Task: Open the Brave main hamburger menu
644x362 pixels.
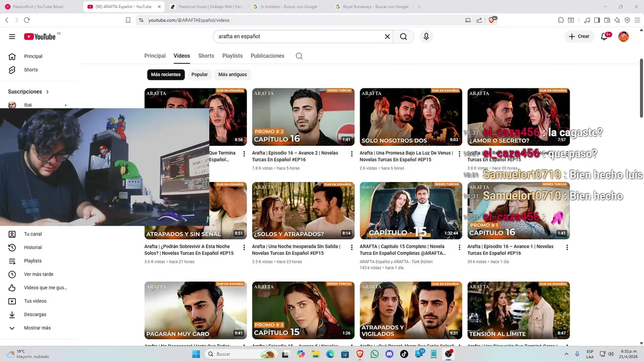Action: point(637,20)
